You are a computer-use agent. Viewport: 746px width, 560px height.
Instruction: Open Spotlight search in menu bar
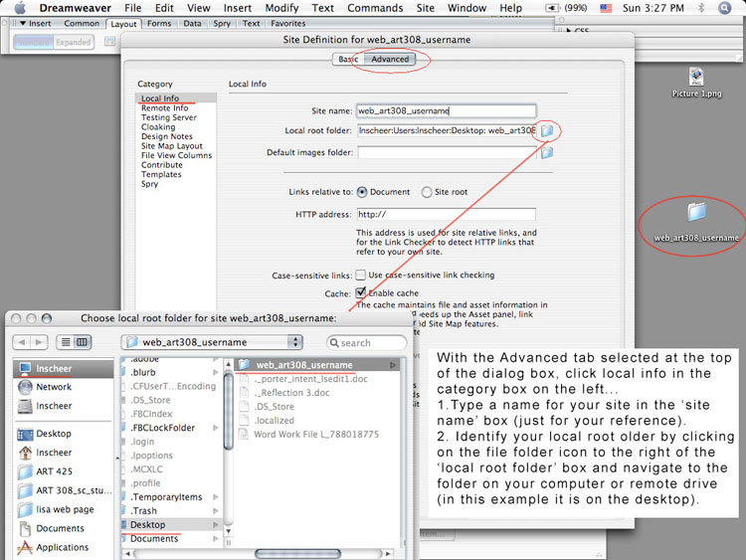click(x=724, y=8)
